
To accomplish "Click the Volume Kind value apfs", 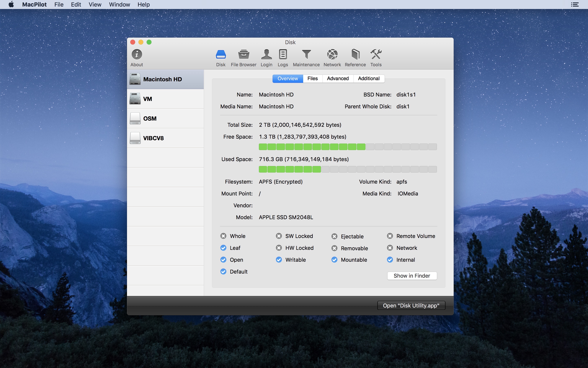I will point(402,182).
